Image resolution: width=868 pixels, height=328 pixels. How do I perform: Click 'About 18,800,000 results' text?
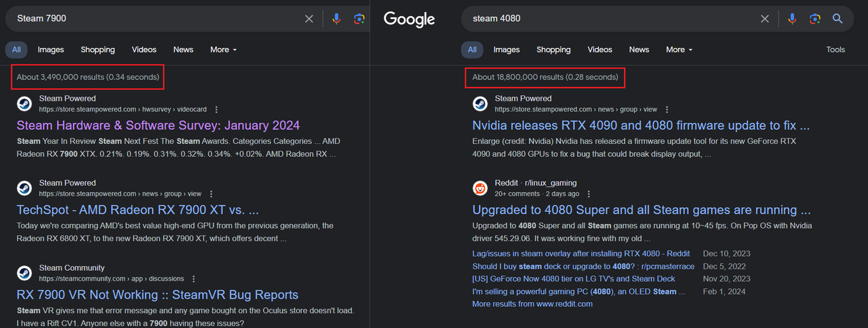point(545,77)
